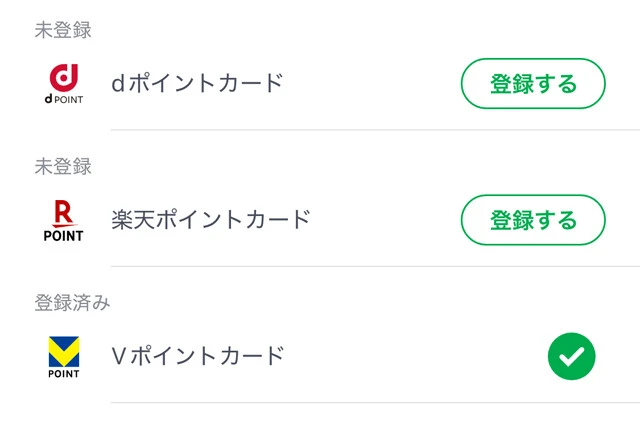Click the POINT text under the Rakuten R

64,236
